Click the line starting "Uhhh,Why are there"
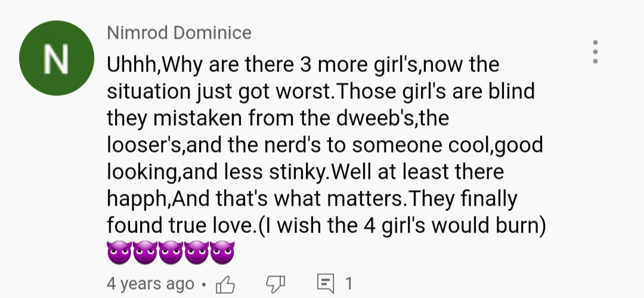 pyautogui.click(x=303, y=65)
